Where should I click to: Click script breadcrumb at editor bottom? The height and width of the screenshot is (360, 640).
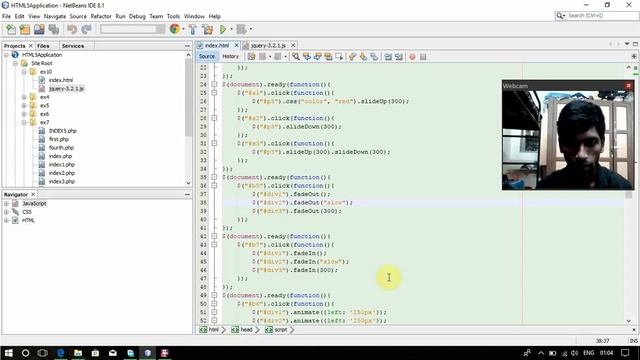tap(280, 329)
